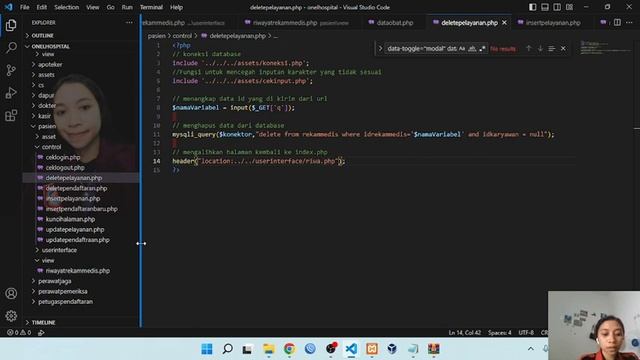Click Spaces: 4 indentation status
Image resolution: width=640 pixels, height=360 pixels.
(x=500, y=333)
